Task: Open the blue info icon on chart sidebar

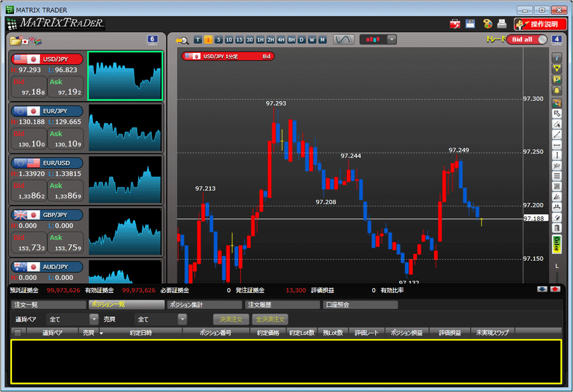Action: click(x=556, y=58)
